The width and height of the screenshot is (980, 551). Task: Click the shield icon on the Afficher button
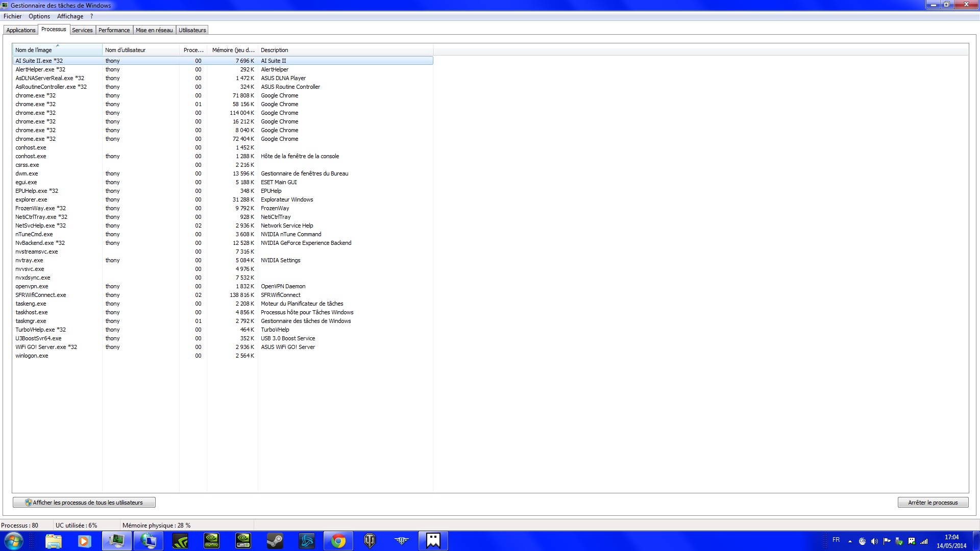point(28,503)
